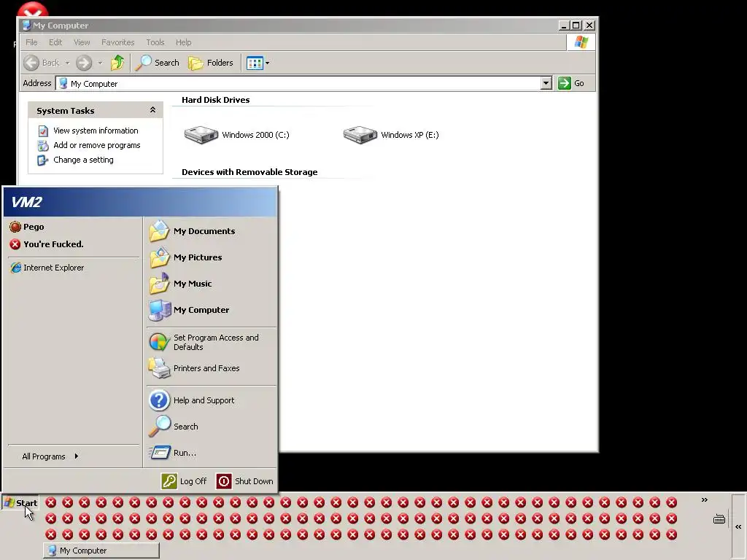
Task: Open the Address bar dropdown list
Action: point(546,83)
